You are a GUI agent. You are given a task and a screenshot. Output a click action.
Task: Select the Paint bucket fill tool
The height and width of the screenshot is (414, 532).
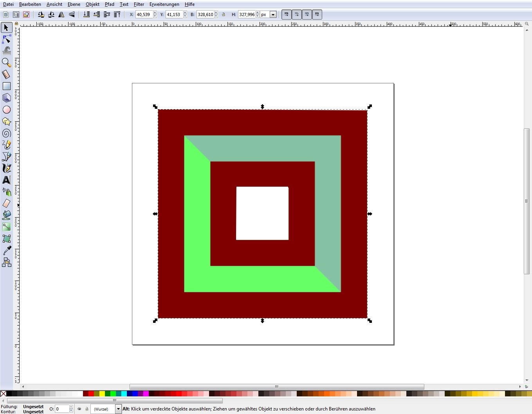(6, 215)
